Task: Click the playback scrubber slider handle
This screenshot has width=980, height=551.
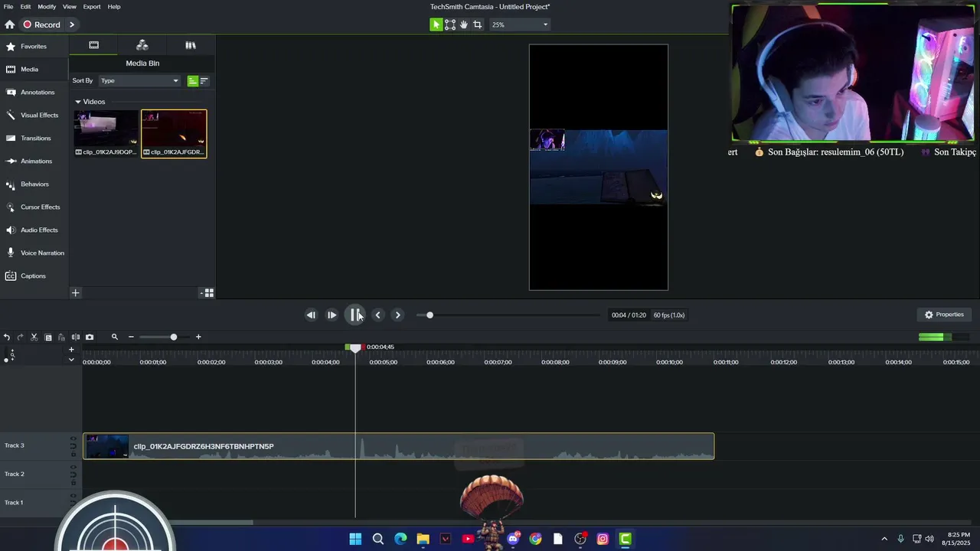Action: coord(430,315)
